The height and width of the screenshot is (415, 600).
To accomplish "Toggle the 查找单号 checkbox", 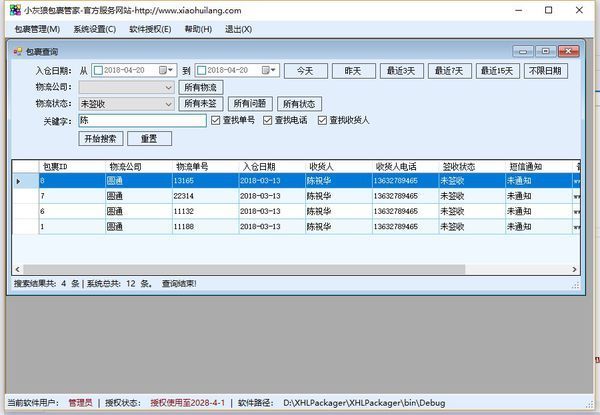I will click(215, 120).
